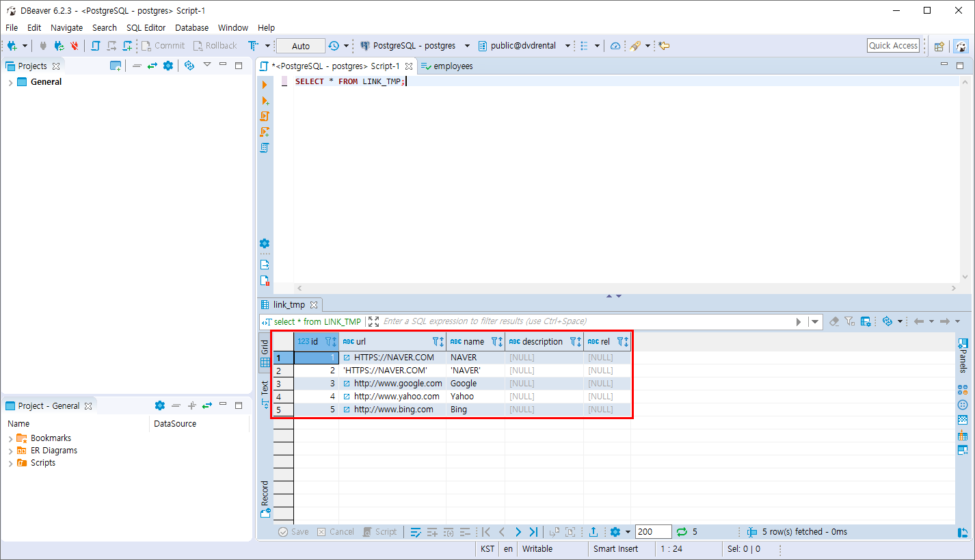The width and height of the screenshot is (975, 560).
Task: Click the export results upload icon
Action: coord(593,531)
